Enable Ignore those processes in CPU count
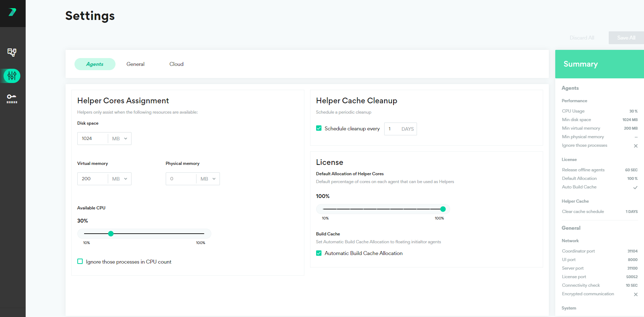This screenshot has width=644, height=317. (80, 261)
